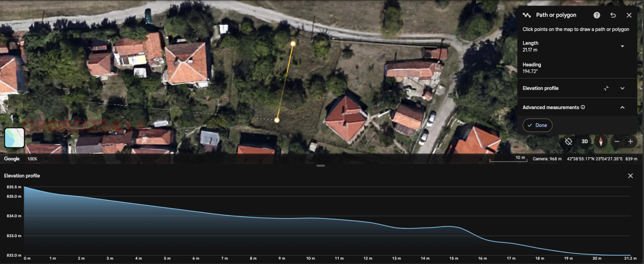
Task: Click the Done button
Action: tap(537, 125)
